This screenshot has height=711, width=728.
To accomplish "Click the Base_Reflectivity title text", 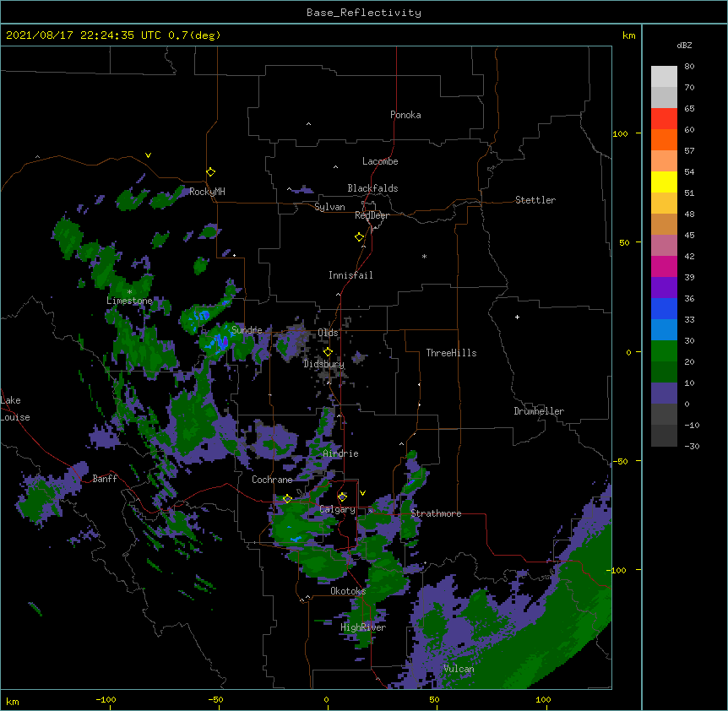I will tap(364, 13).
